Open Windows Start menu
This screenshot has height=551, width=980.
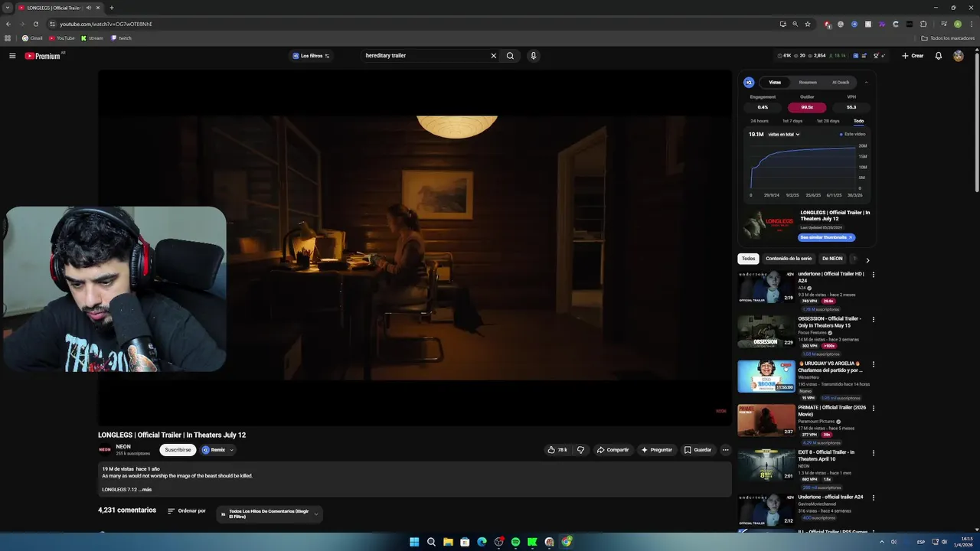(x=414, y=542)
